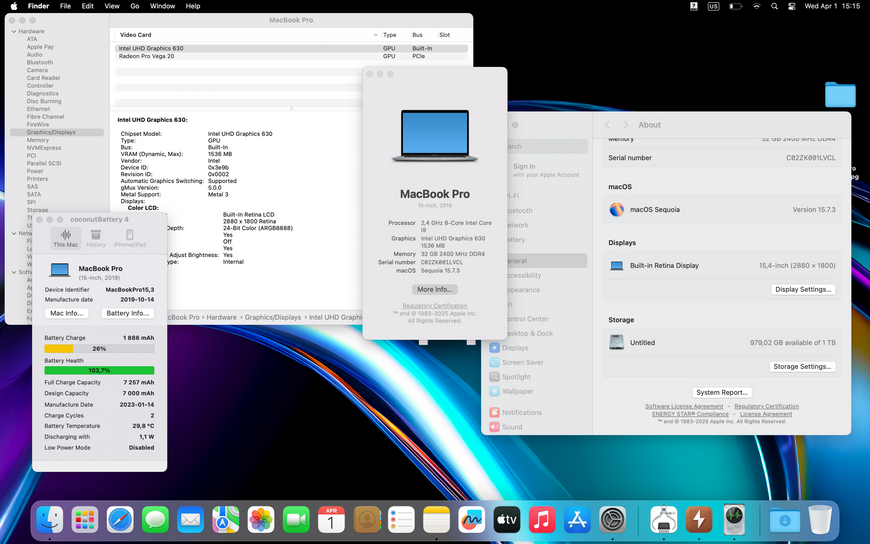
Task: Open ENERGY STAR Compliance link
Action: [690, 414]
